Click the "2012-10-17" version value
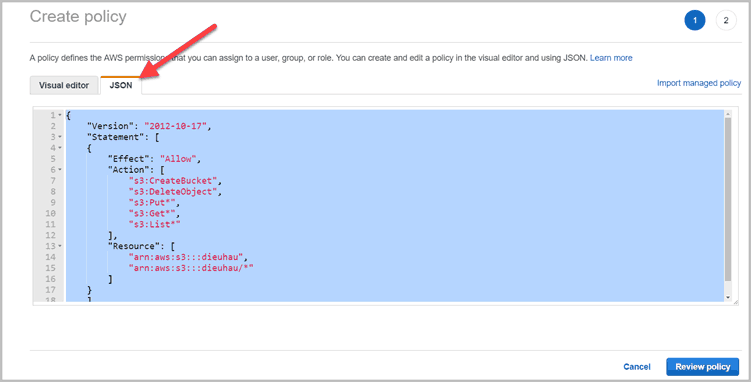Image resolution: width=751 pixels, height=382 pixels. [x=175, y=126]
